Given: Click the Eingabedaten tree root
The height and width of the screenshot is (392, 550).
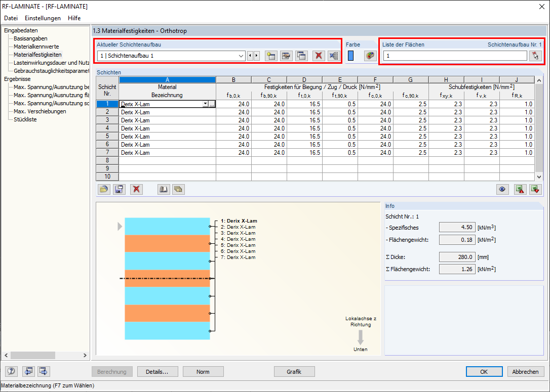Looking at the screenshot, I should (x=21, y=30).
